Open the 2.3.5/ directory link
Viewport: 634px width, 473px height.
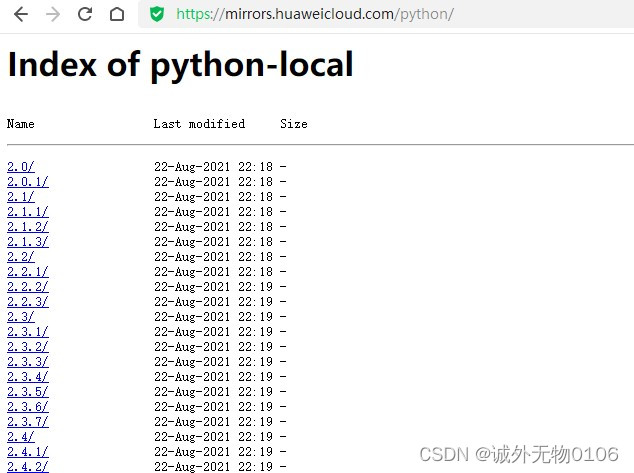[27, 391]
